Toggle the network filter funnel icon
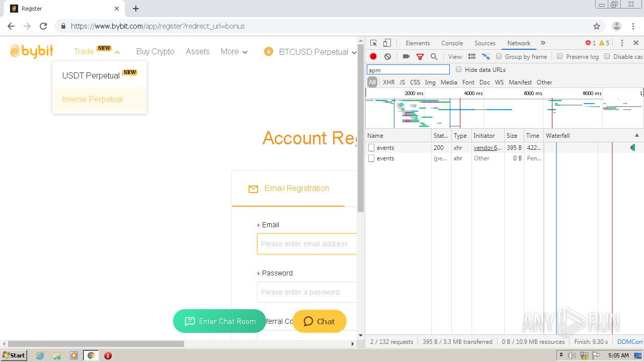This screenshot has width=644, height=362. click(420, 57)
